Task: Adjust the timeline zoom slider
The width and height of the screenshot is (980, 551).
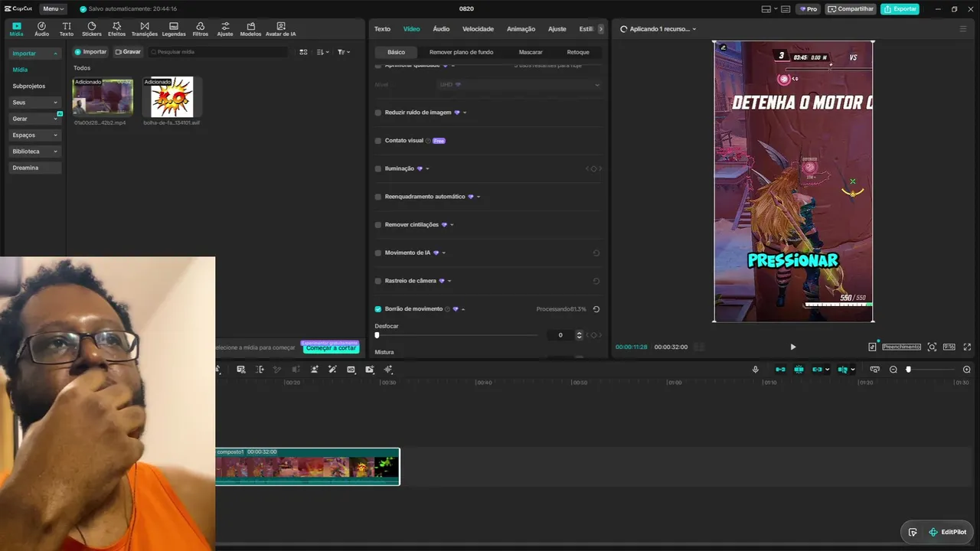Action: (909, 370)
